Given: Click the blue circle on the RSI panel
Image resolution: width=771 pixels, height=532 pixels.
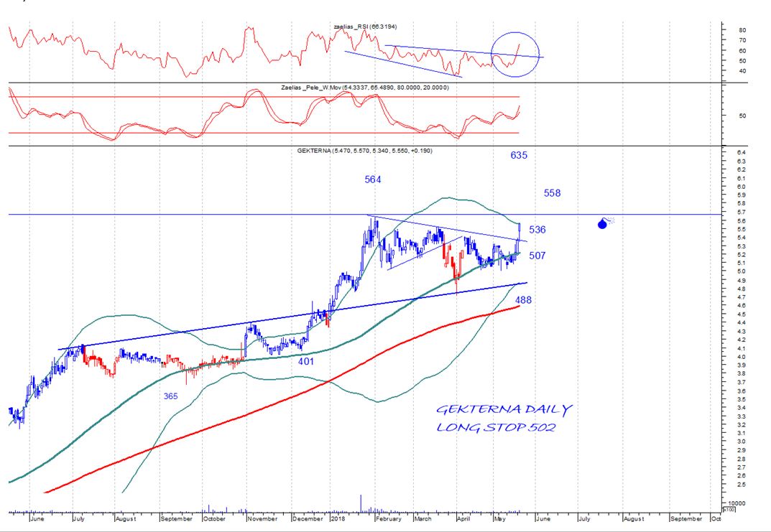Looking at the screenshot, I should [514, 54].
